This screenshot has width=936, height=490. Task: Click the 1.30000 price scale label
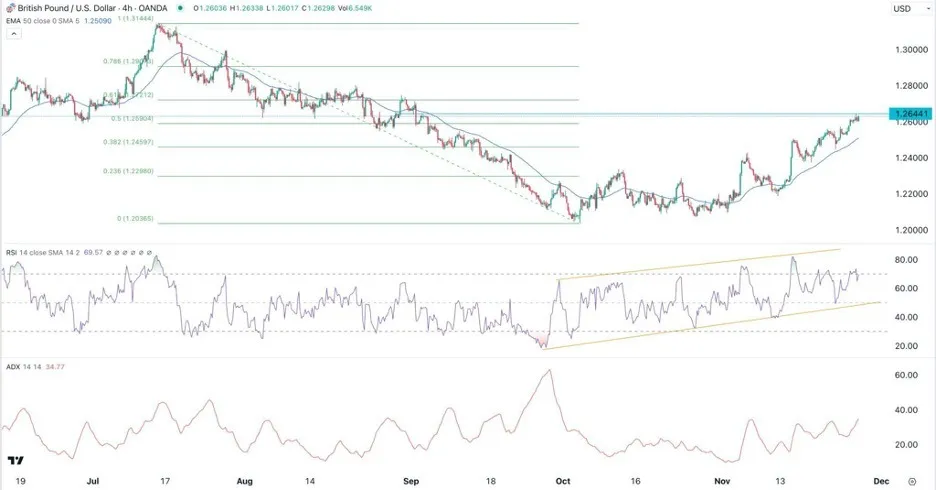click(912, 50)
